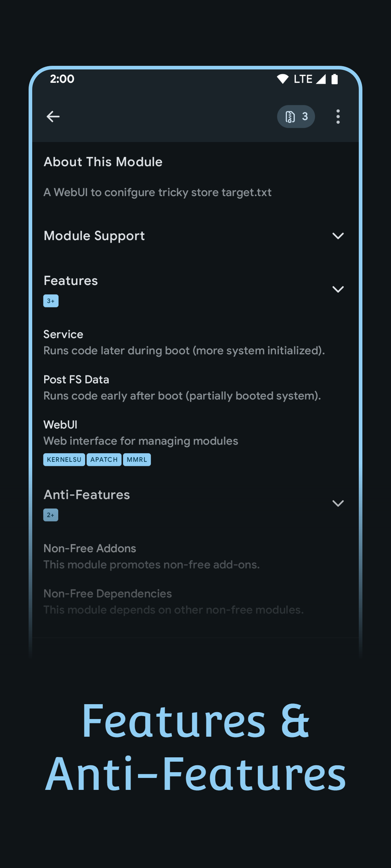The width and height of the screenshot is (391, 868).
Task: Tap the 3+ badge under Features
Action: click(51, 301)
